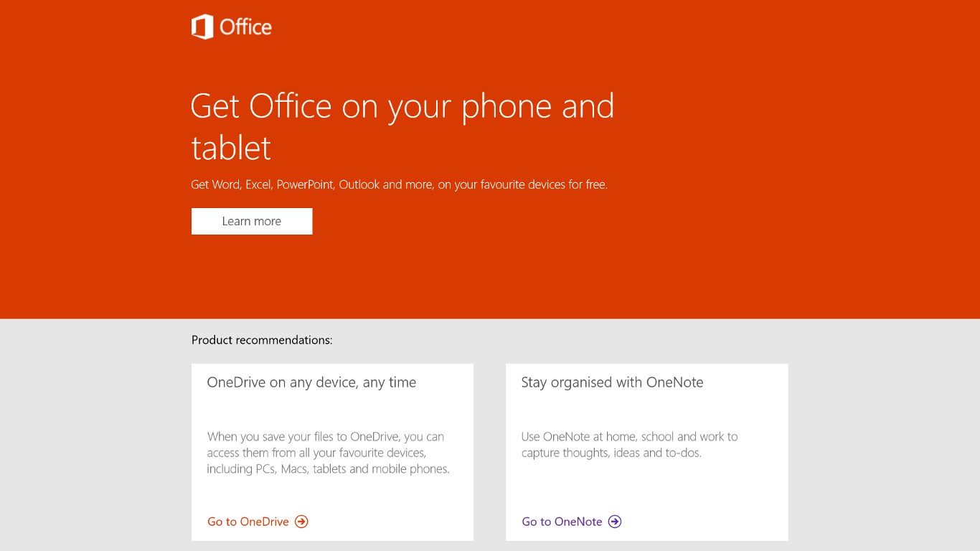Click the Office logo icon

(x=202, y=27)
